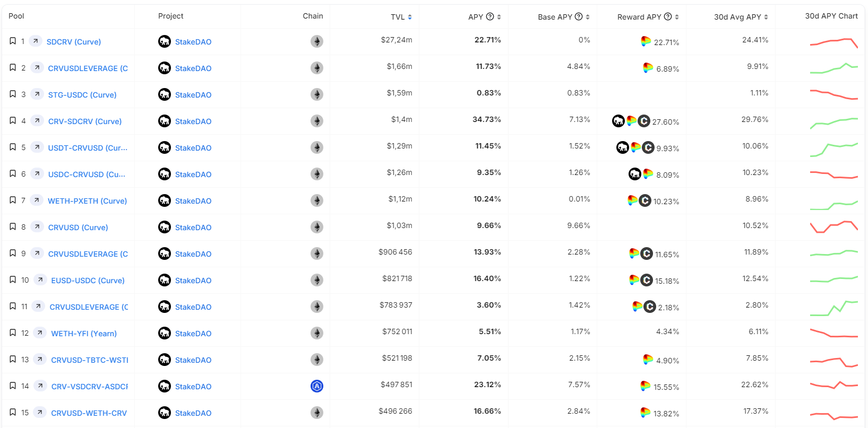
Task: Bookmark the SDCRV (Curve) pool
Action: tap(13, 41)
